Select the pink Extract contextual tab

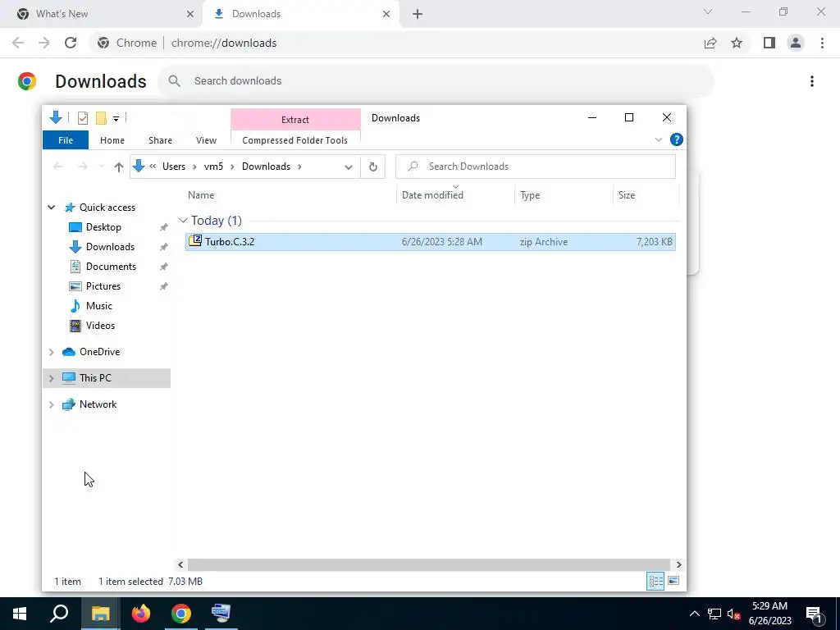click(x=295, y=120)
